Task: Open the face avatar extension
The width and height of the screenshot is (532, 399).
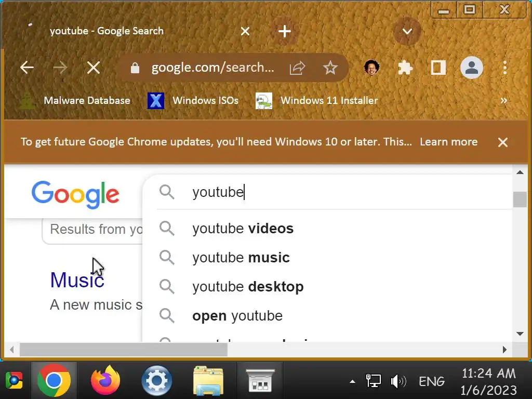Action: (371, 68)
